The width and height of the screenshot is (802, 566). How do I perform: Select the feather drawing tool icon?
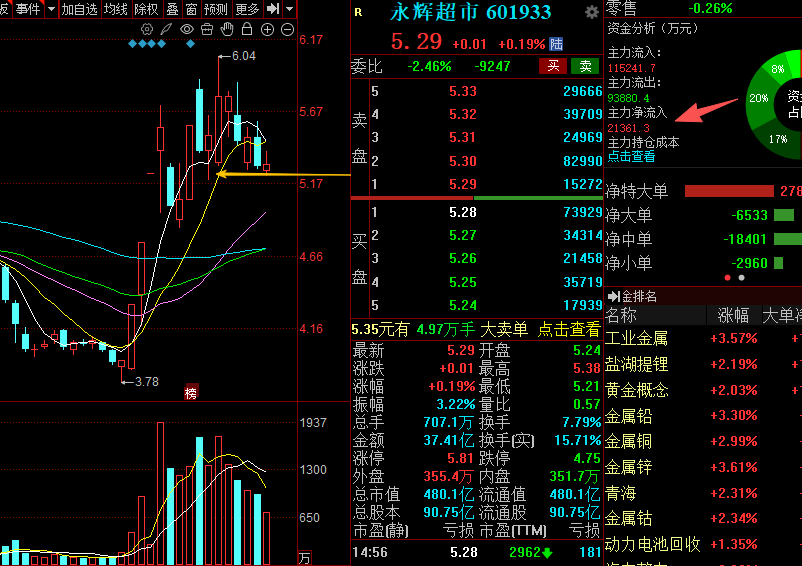click(x=166, y=29)
